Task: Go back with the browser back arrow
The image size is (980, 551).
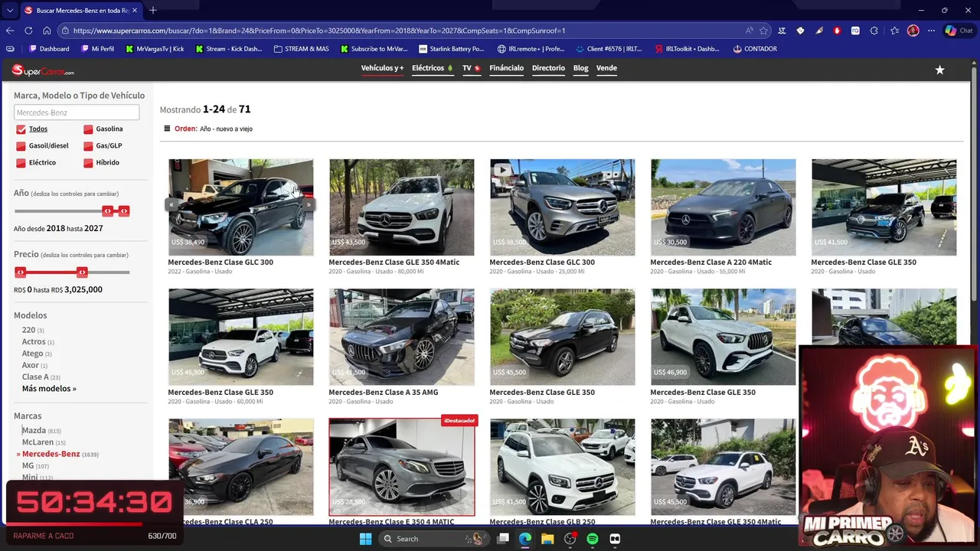Action: [x=10, y=31]
